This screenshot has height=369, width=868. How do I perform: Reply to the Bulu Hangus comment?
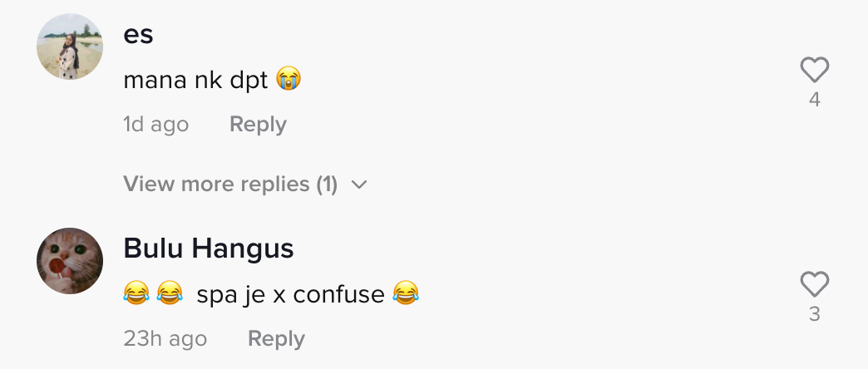[276, 339]
